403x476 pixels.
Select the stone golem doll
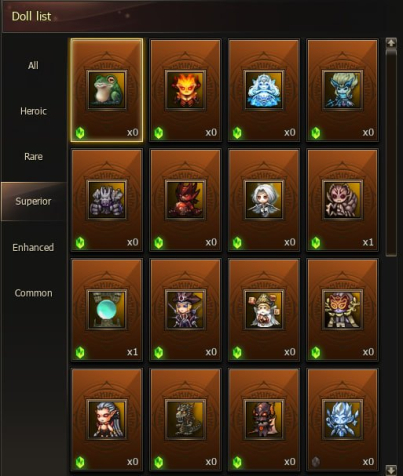click(x=107, y=200)
